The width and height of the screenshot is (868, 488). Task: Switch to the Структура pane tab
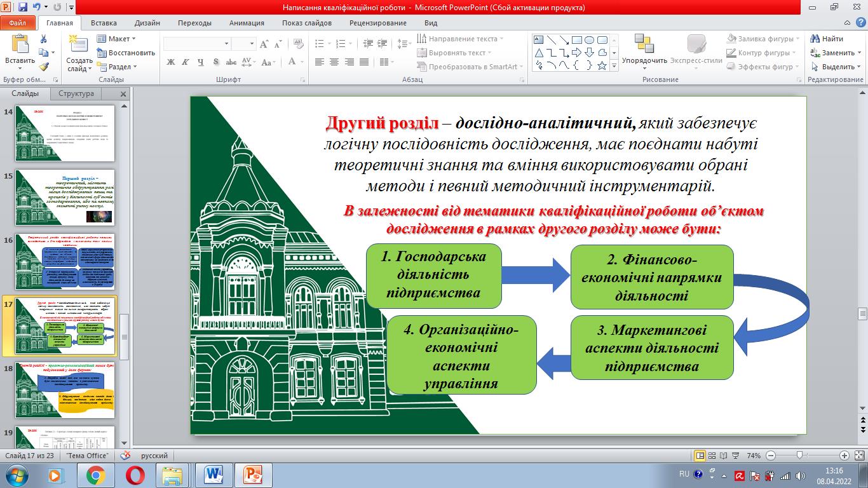[76, 93]
